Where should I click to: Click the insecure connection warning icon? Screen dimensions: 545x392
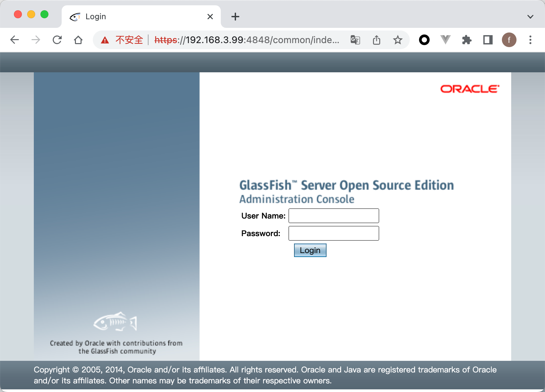(105, 40)
